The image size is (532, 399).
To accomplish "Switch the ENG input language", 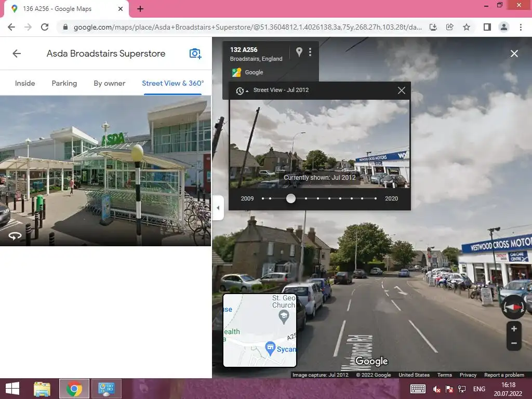I will [479, 389].
